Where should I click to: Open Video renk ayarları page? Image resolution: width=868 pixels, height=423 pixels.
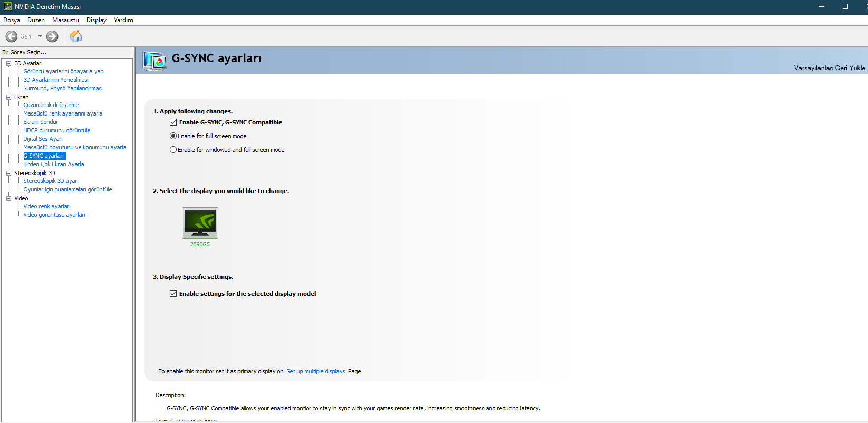coord(47,206)
